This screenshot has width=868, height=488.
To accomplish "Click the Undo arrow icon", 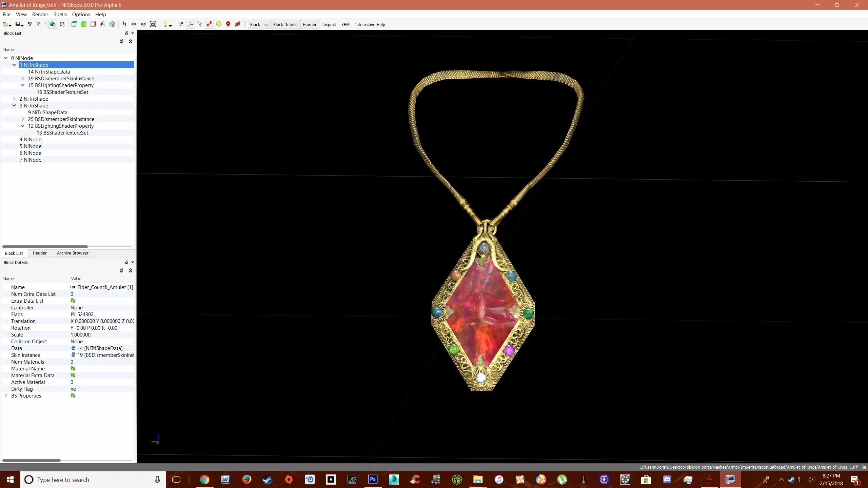I will point(29,24).
